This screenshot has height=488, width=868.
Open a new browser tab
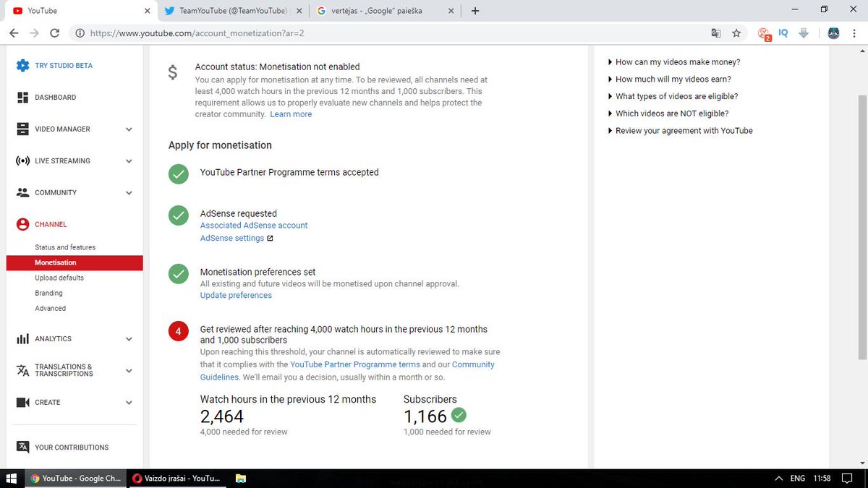pyautogui.click(x=475, y=11)
